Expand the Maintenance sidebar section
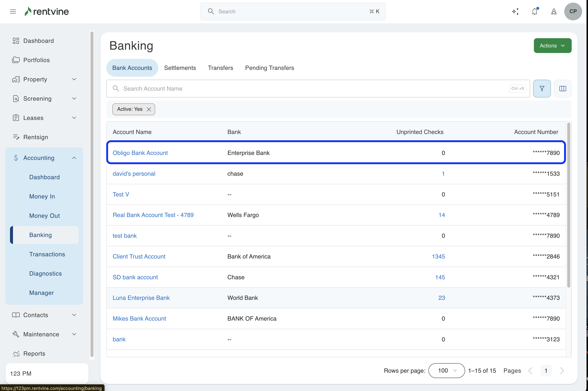588x391 pixels. (x=74, y=334)
